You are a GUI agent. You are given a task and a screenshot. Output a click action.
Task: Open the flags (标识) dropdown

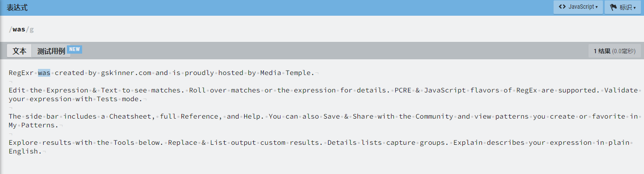tap(623, 7)
